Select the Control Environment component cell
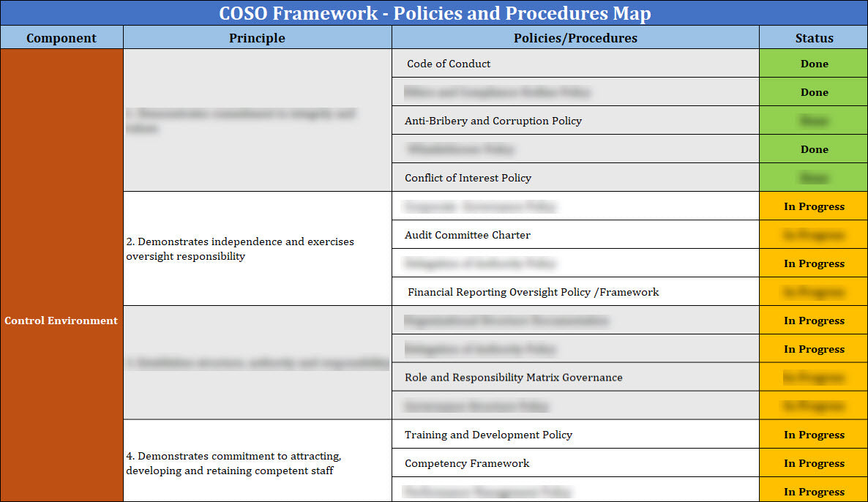The width and height of the screenshot is (868, 502). 61,321
